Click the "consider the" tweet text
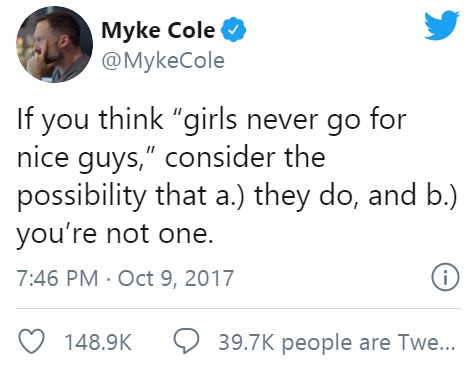Viewport: 473px width, 367px height. point(245,157)
